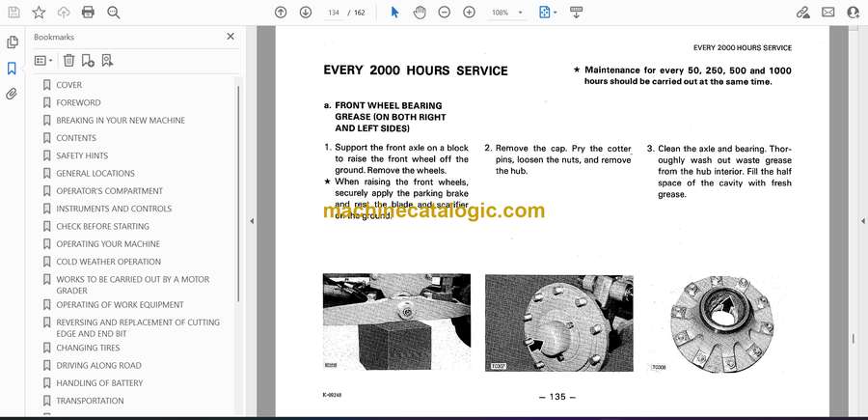Open the share with others person icon
868x420 pixels.
pos(854,13)
